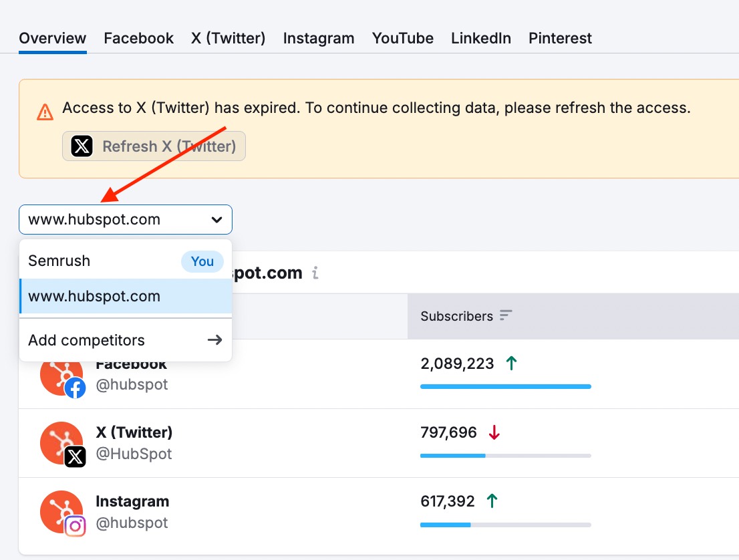Click the 797,696 subscriber count
Viewport: 739px width, 560px height.
(448, 432)
